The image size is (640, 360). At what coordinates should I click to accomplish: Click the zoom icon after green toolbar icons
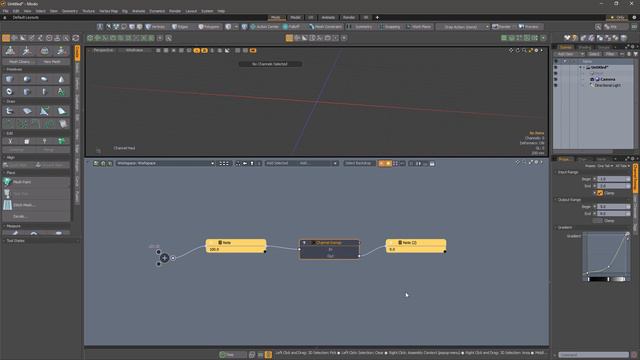pyautogui.click(x=169, y=38)
